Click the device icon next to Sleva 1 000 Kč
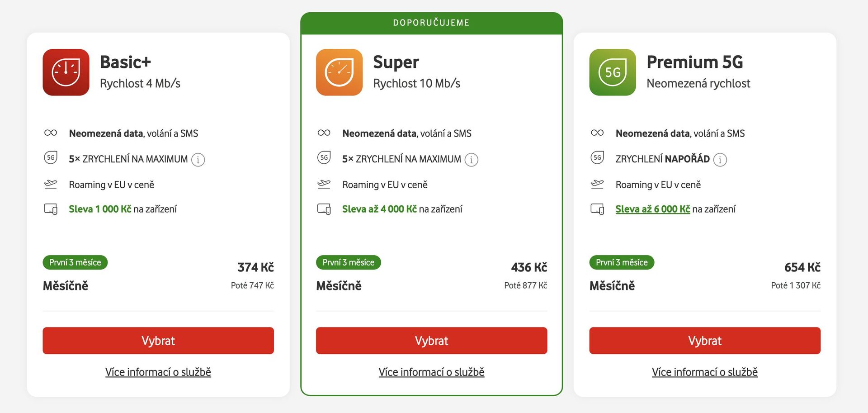The width and height of the screenshot is (868, 413). coord(51,209)
